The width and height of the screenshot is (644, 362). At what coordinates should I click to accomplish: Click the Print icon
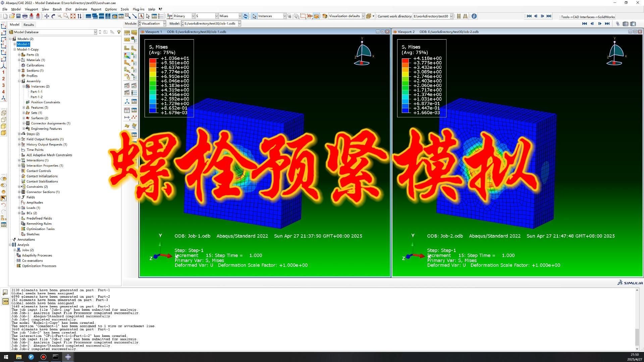25,16
